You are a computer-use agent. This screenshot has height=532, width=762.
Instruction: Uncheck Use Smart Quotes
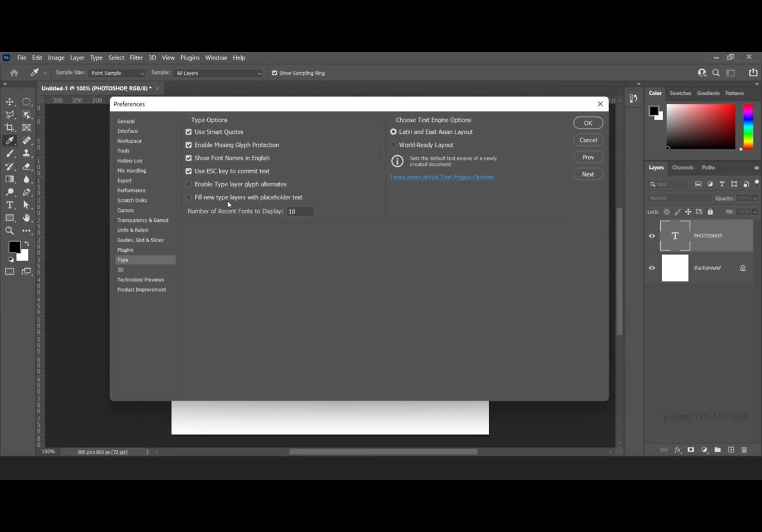(189, 132)
